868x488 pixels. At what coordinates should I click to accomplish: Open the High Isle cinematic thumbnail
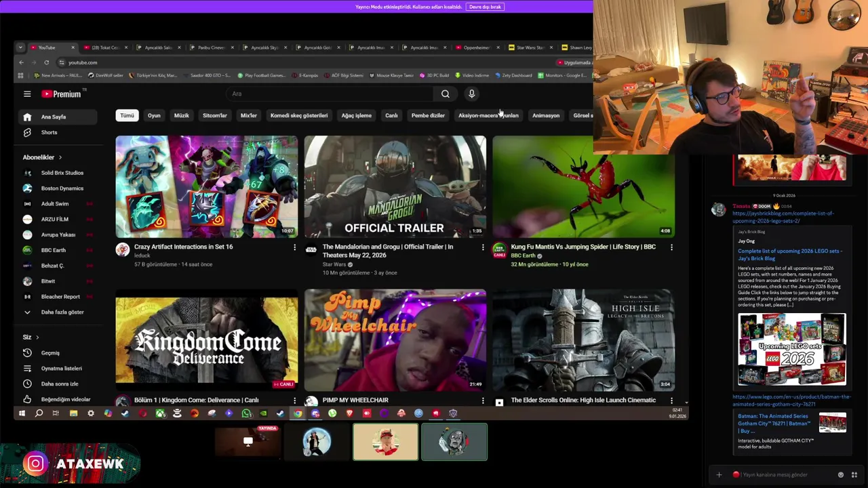(x=583, y=340)
